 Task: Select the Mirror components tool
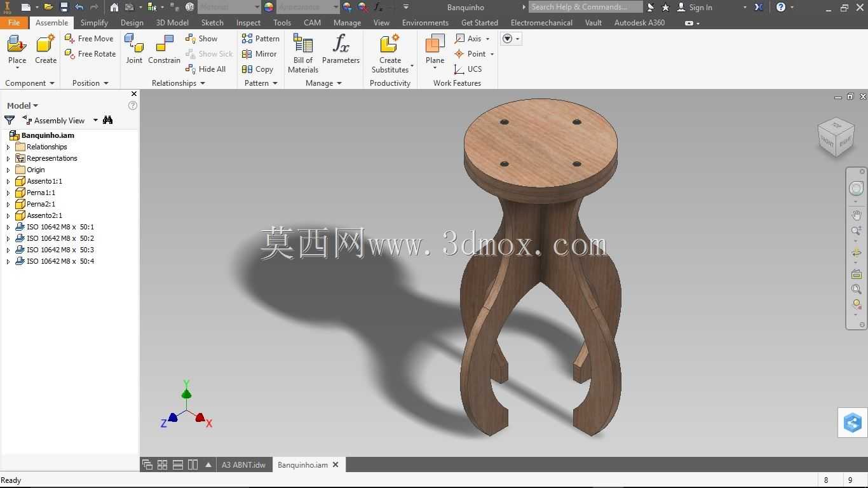259,54
